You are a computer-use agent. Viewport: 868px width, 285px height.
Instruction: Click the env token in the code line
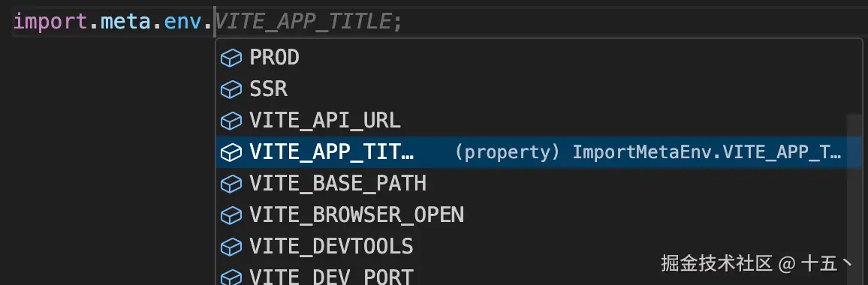(182, 22)
